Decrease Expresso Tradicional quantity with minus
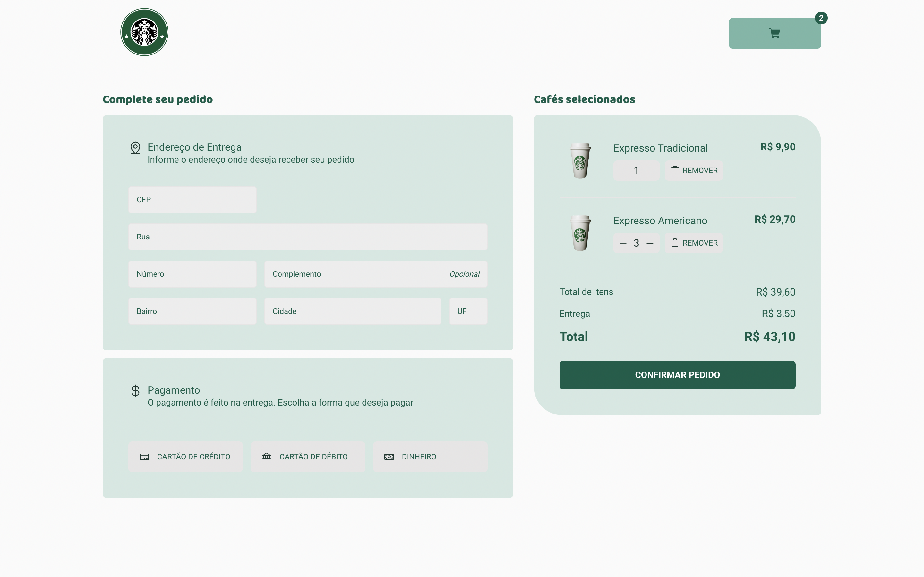The width and height of the screenshot is (924, 577). tap(623, 171)
